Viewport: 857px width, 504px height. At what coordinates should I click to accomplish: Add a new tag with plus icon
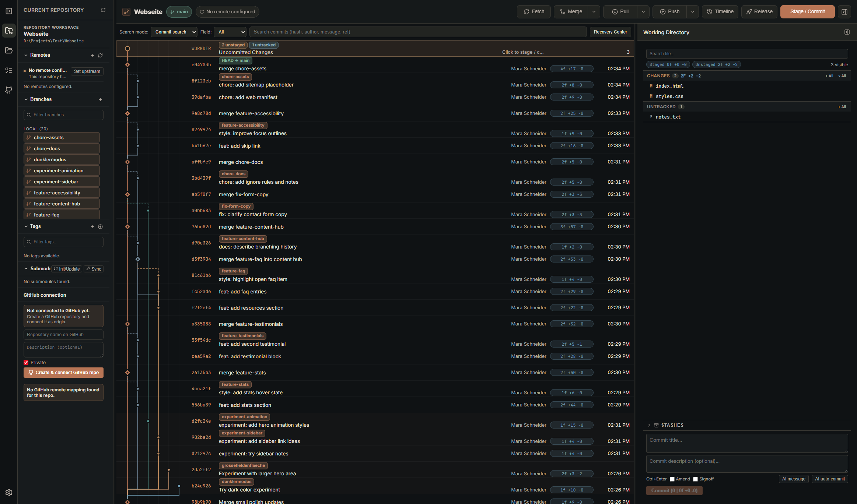coord(92,226)
